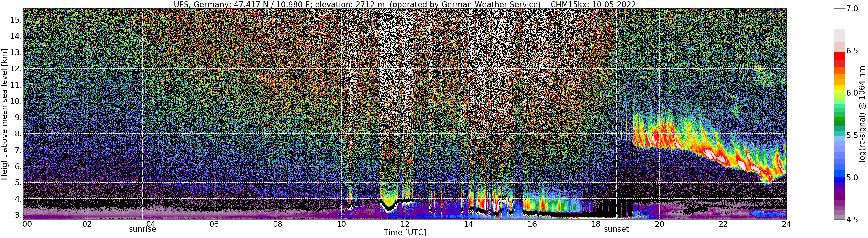
Task: Click the time axis tick label 14
Action: click(468, 224)
